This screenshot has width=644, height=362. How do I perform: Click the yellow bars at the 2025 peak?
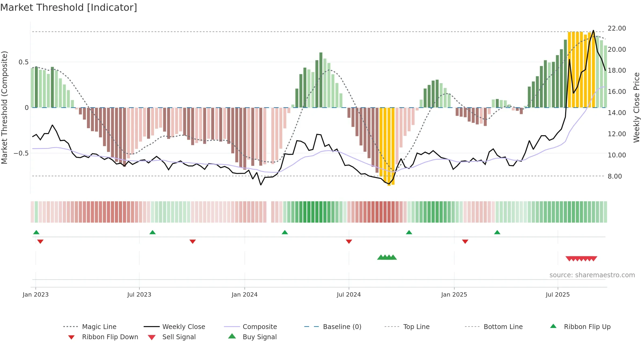(x=581, y=70)
